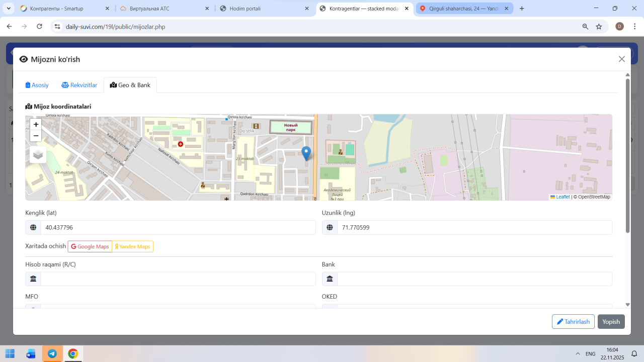The image size is (644, 362).
Task: Reload the current browser page
Action: [40, 27]
